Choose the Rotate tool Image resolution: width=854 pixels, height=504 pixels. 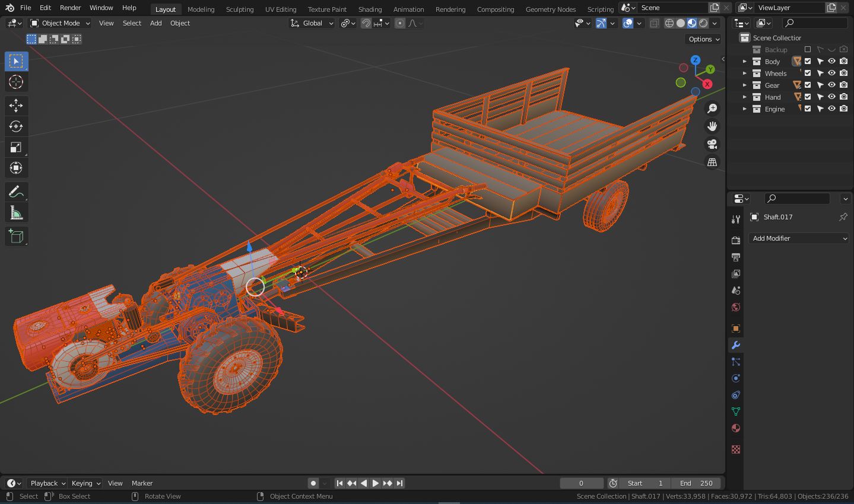[x=16, y=126]
